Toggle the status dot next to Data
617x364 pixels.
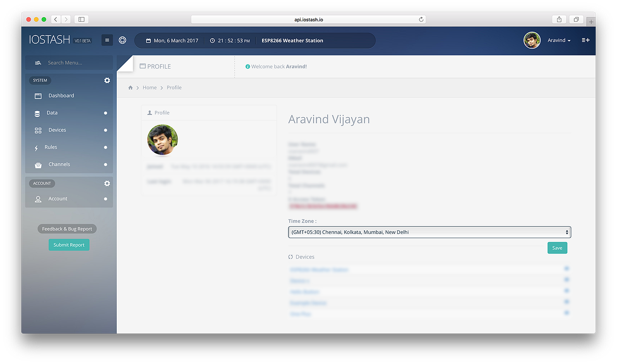105,113
